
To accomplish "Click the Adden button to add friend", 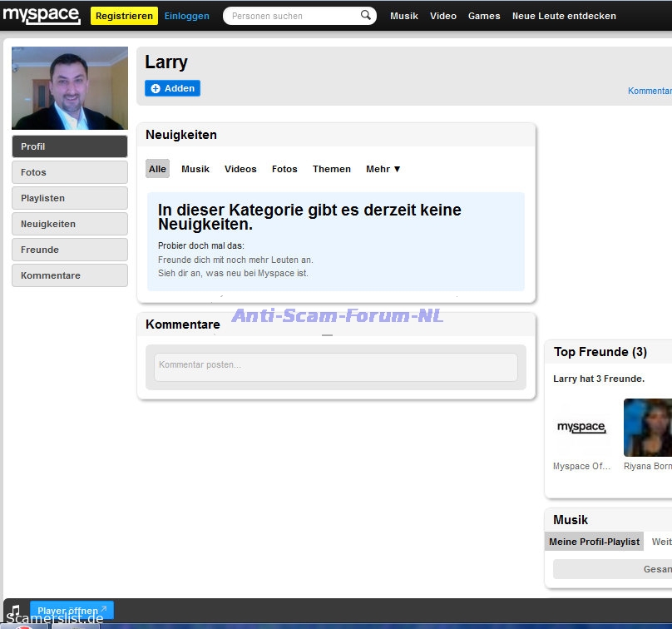I will [x=172, y=88].
